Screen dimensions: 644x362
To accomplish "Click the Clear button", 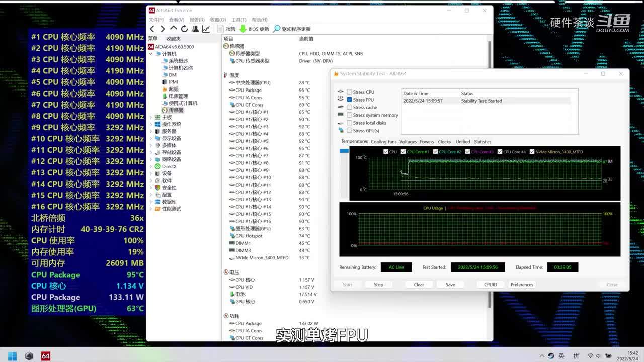I will [419, 285].
